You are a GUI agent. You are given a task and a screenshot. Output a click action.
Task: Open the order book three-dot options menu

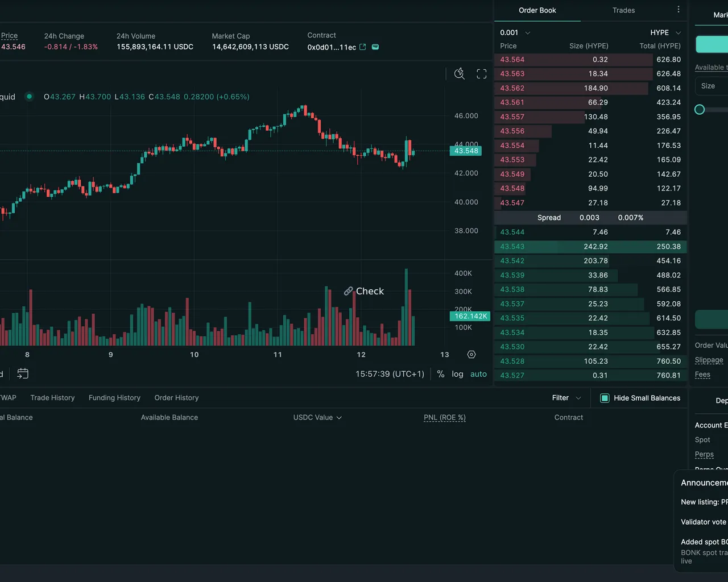point(678,10)
